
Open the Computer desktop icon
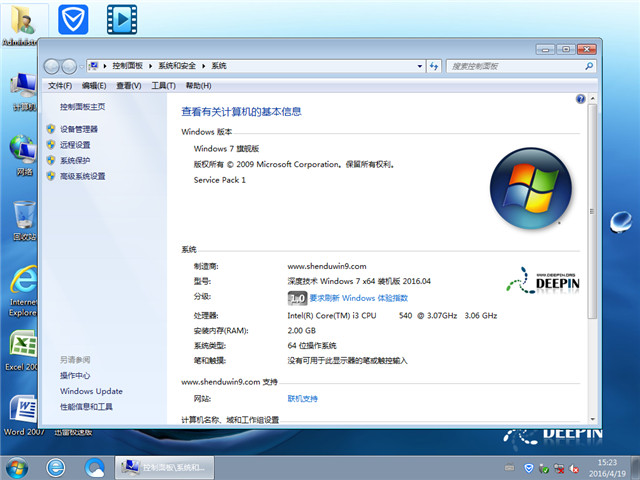pos(24,92)
